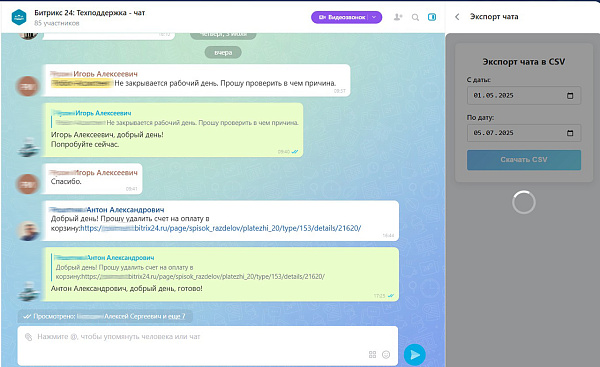Toggle the chat sidebar panel icon
This screenshot has width=600, height=367.
coord(432,17)
